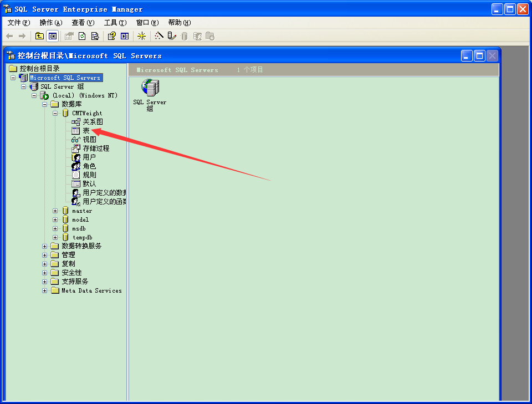Select the 用户 icon under CMTWeight
Screen dimensions: 532x404
click(x=76, y=157)
